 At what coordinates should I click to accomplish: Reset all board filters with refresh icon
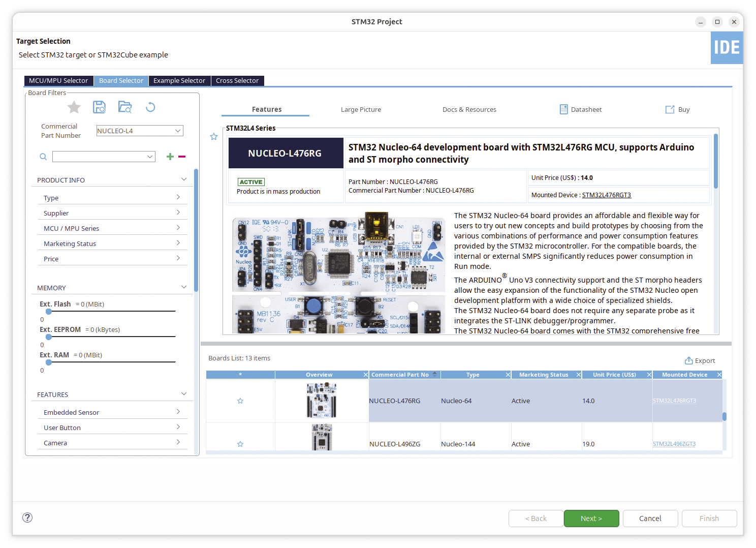click(150, 107)
